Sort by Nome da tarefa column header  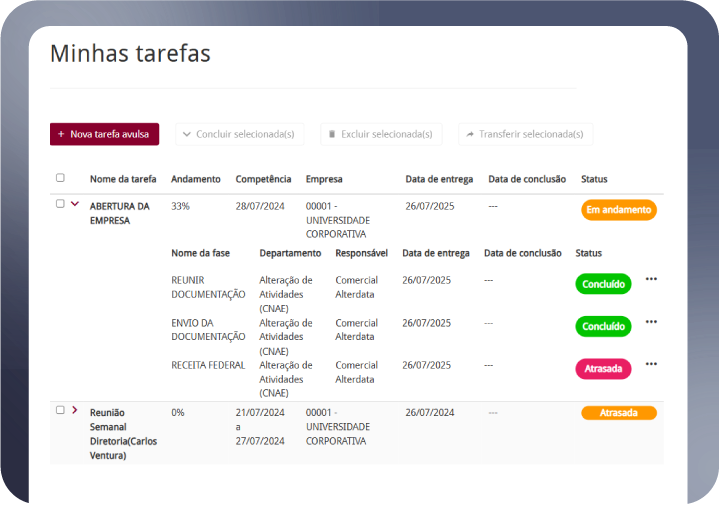(123, 179)
